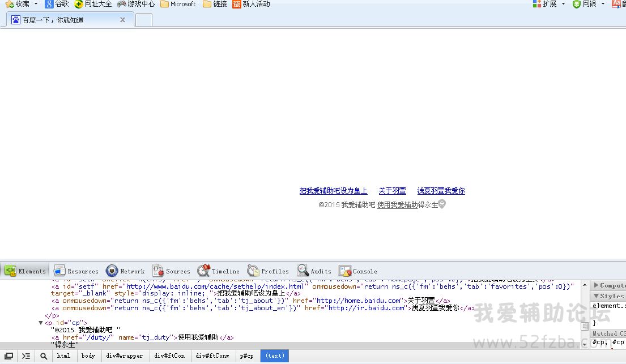This screenshot has width=626, height=364.
Task: Click the magnifier inspect element icon
Action: 44,356
